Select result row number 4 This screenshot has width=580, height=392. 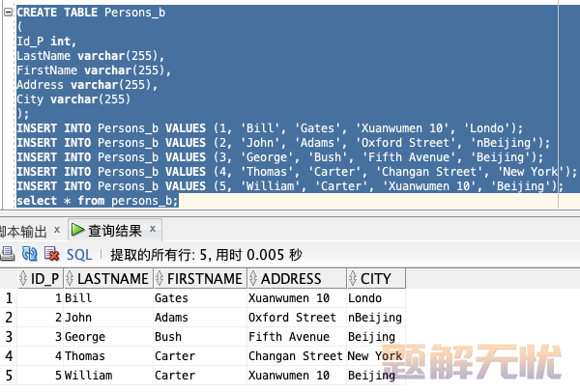[9, 355]
